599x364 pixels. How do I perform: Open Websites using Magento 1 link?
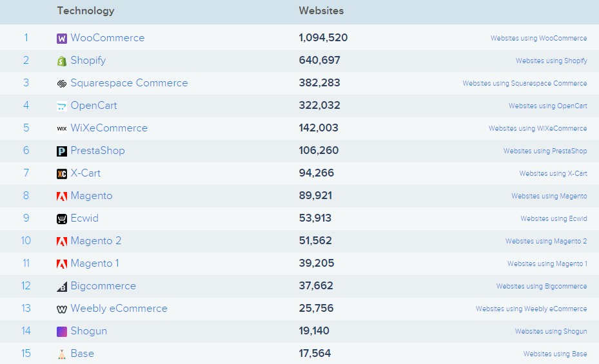pyautogui.click(x=547, y=263)
